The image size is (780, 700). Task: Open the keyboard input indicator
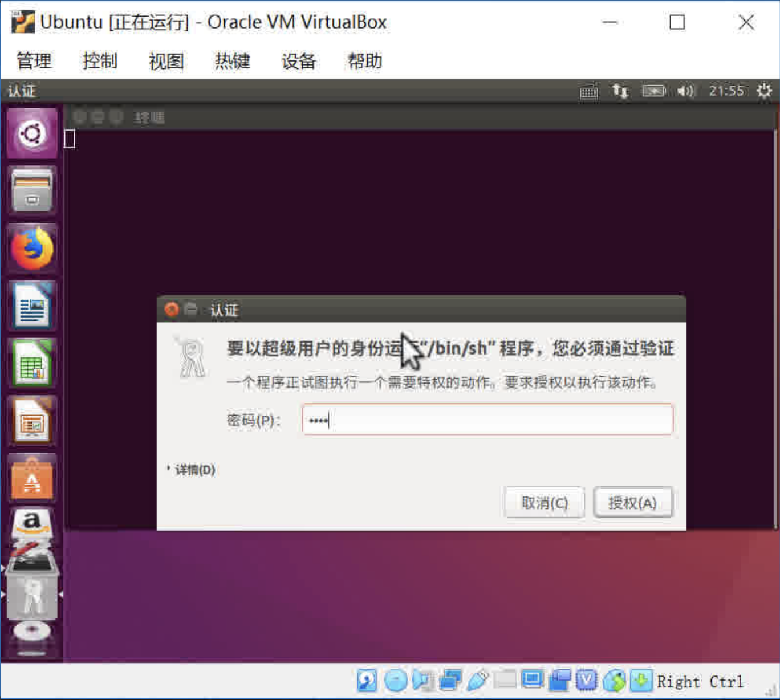pos(589,91)
